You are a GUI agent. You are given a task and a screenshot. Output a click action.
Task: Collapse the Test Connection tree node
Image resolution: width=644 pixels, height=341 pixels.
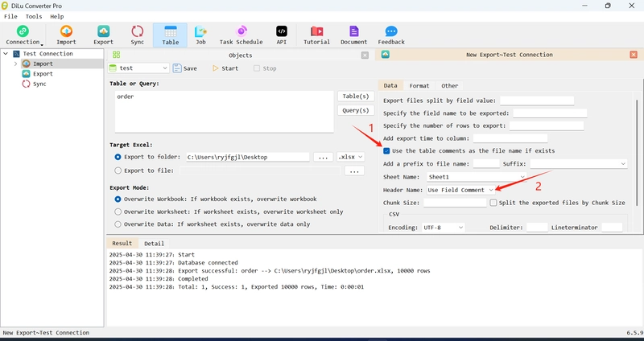[x=6, y=54]
